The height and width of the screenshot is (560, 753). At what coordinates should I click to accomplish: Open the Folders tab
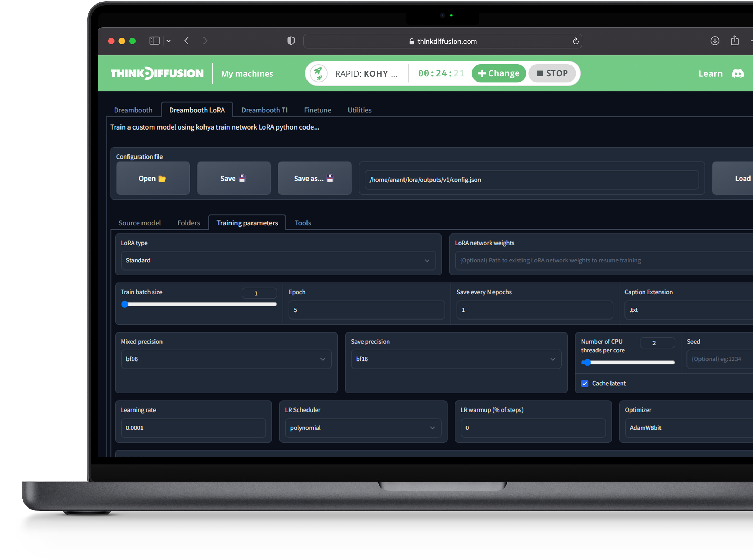coord(188,223)
